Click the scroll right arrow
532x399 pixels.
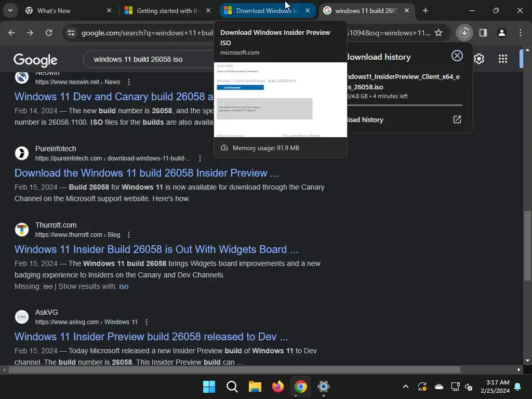[519, 369]
